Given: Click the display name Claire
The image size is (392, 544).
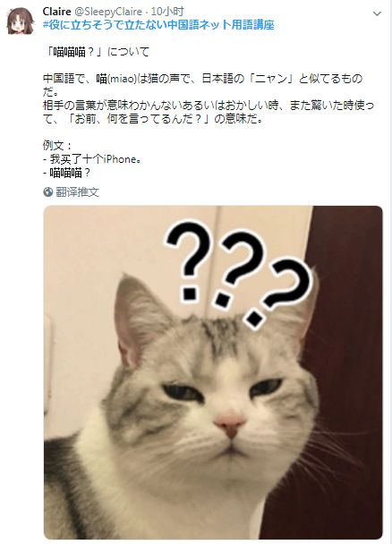Looking at the screenshot, I should pos(57,12).
